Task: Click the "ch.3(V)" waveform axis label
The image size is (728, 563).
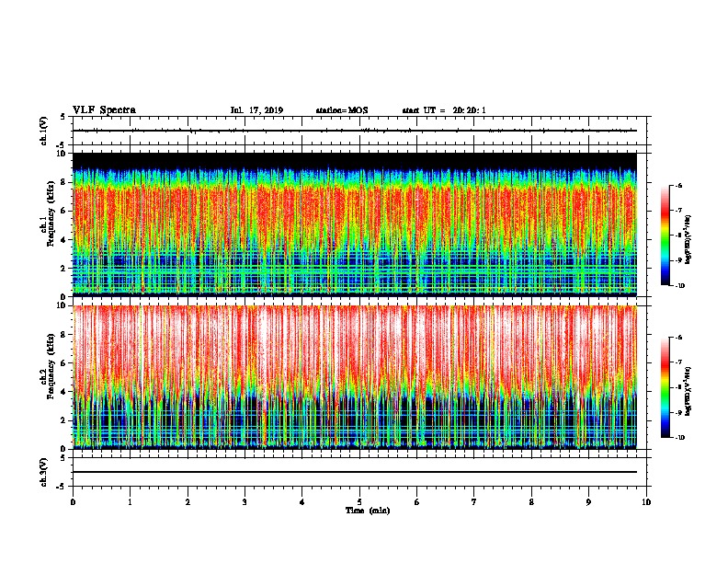Action: 44,472
